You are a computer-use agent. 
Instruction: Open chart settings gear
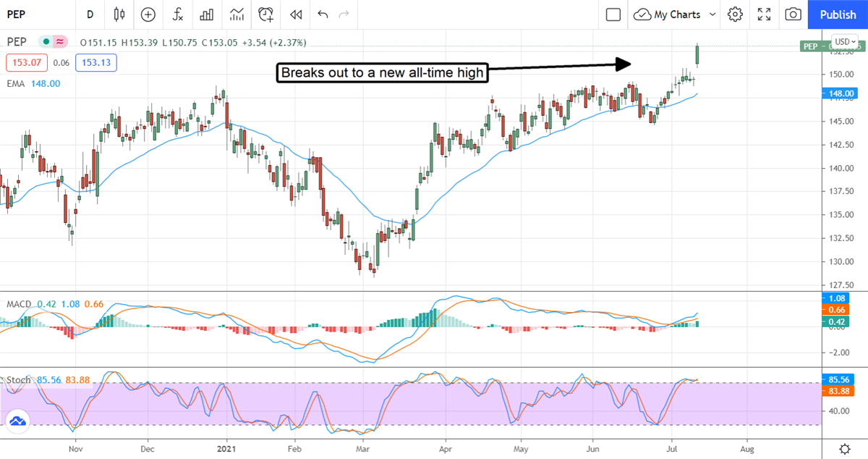735,14
